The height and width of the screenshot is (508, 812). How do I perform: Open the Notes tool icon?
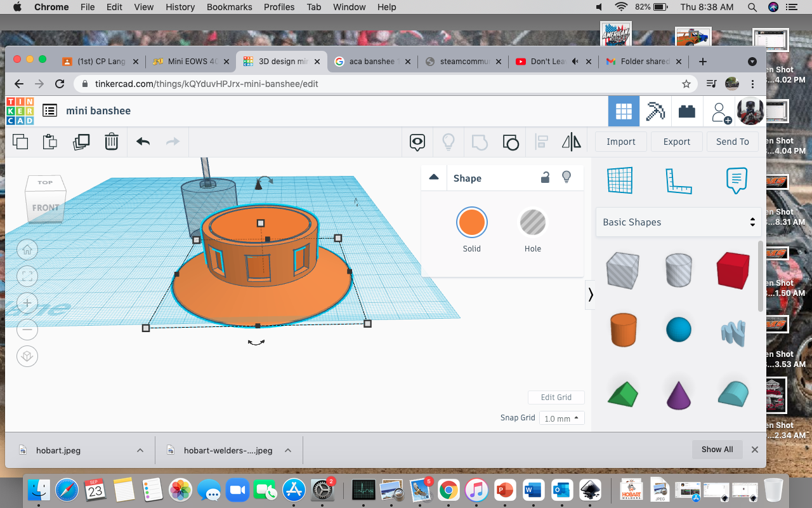[x=417, y=142]
